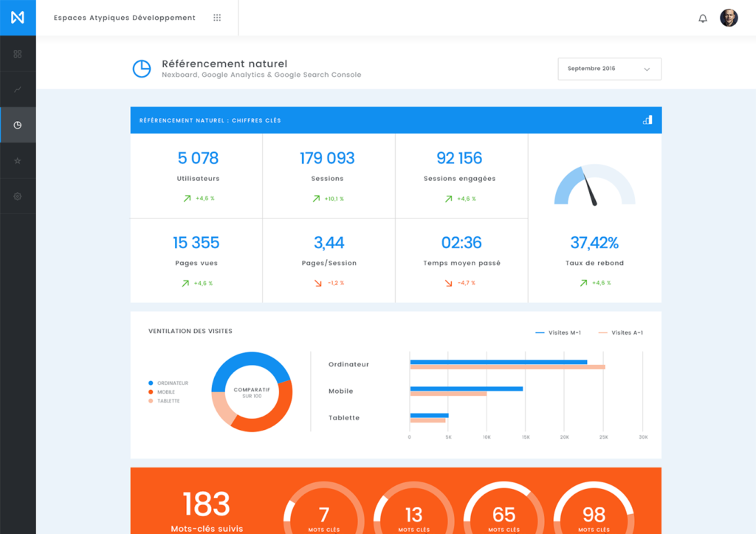The width and height of the screenshot is (756, 534).
Task: Open the settings gear in sidebar
Action: click(18, 196)
